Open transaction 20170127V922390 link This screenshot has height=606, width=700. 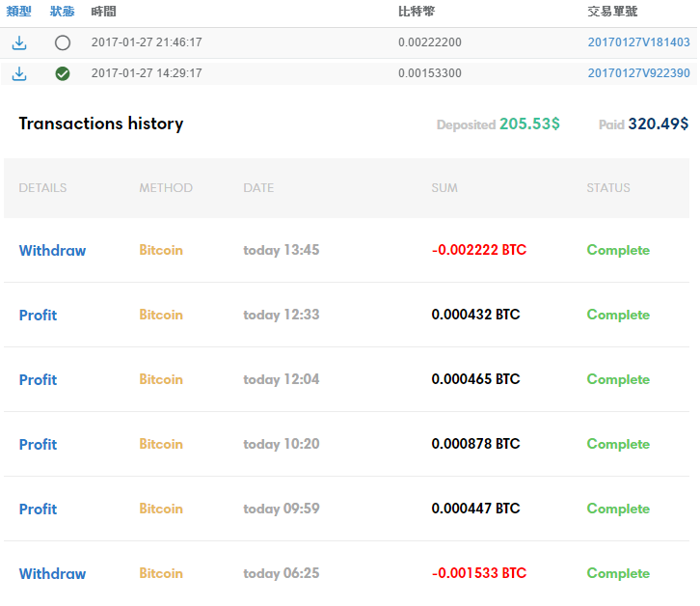[x=638, y=73]
